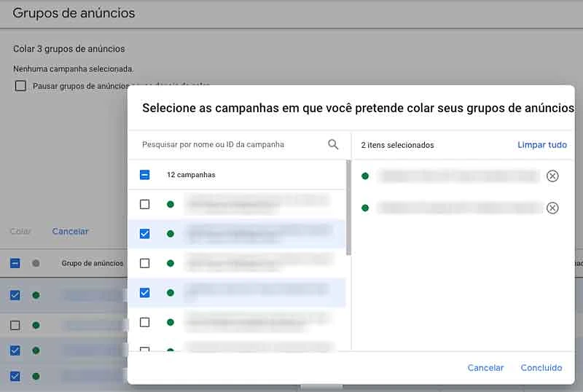Screen dimensions: 583x392
Task: Click the search magnifier icon in the dialog
Action: 333,144
